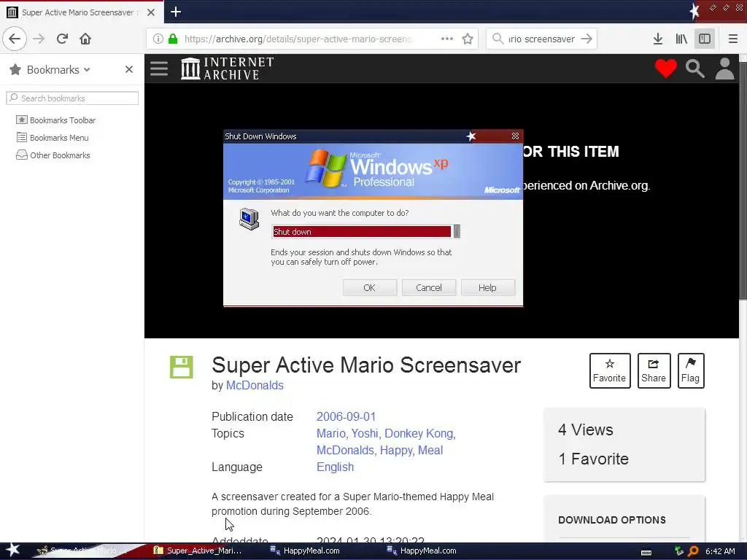Click OK in Shut Down Windows dialog
The width and height of the screenshot is (747, 560).
(x=369, y=287)
